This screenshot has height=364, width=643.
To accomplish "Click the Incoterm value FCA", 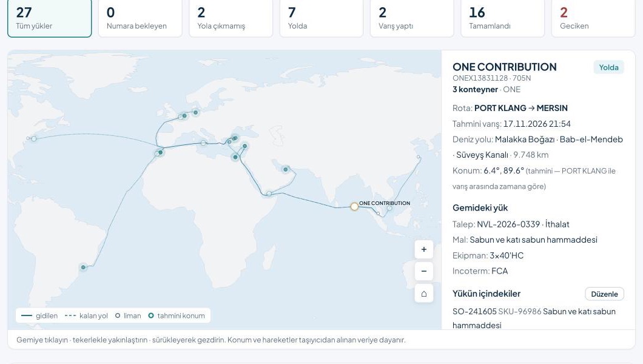I will tap(499, 271).
